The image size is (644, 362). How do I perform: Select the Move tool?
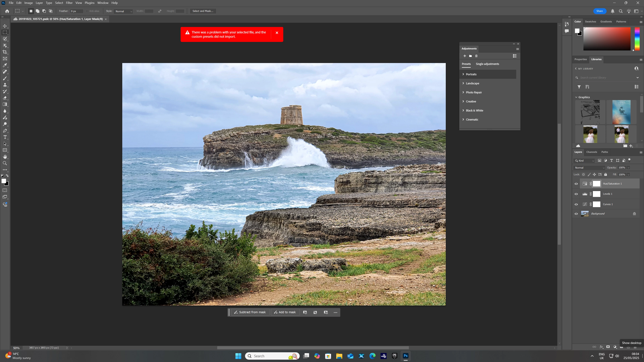click(x=5, y=26)
